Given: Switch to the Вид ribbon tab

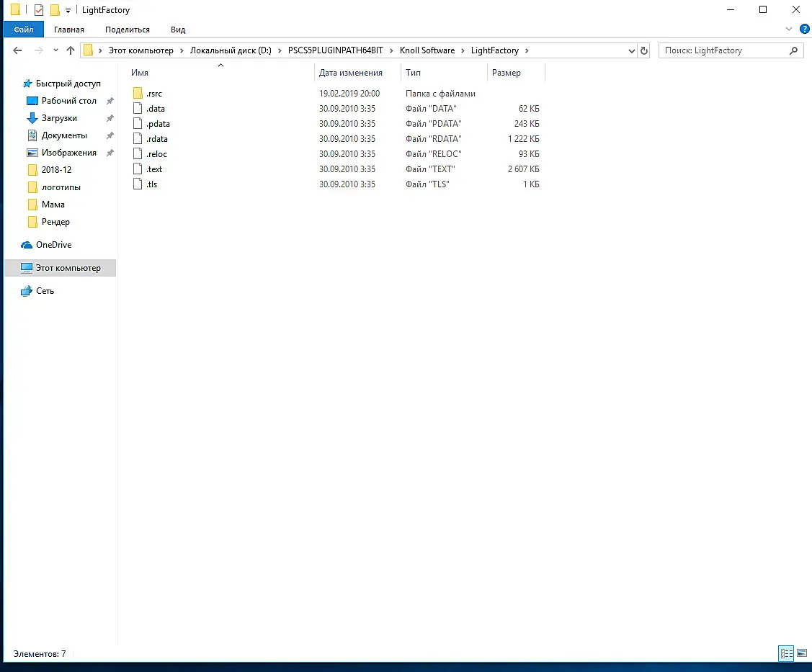Looking at the screenshot, I should [178, 30].
